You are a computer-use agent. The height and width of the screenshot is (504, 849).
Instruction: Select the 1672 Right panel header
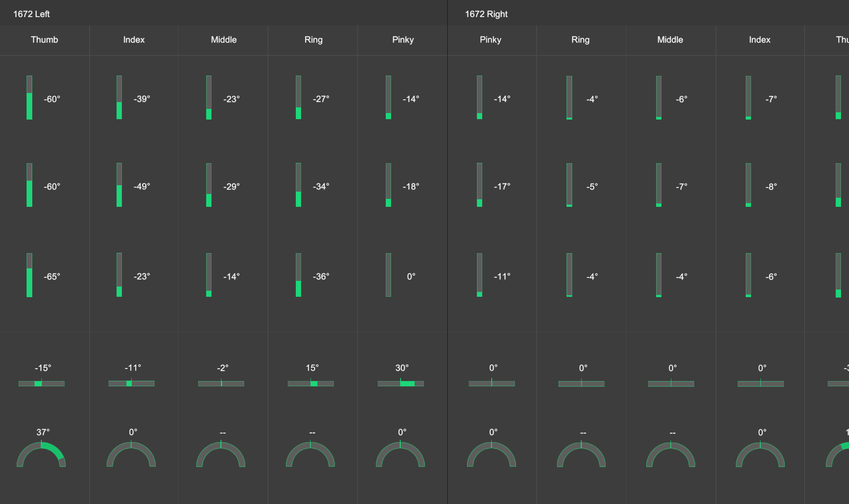click(486, 14)
